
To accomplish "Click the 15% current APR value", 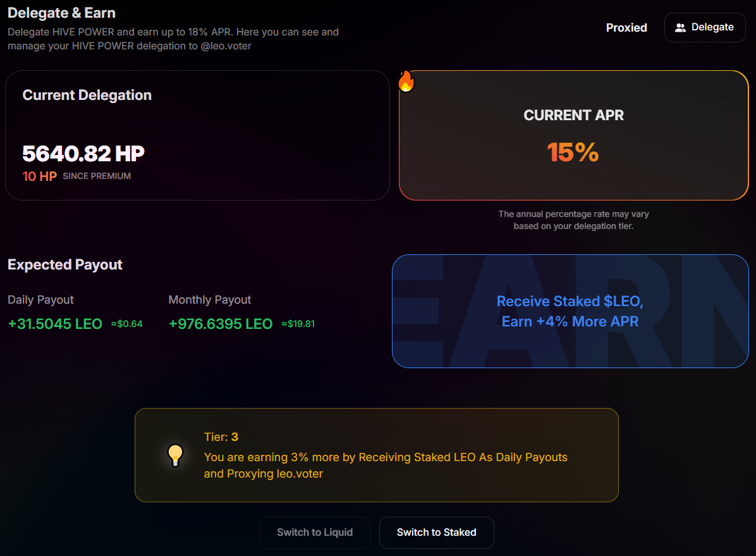I will point(573,152).
